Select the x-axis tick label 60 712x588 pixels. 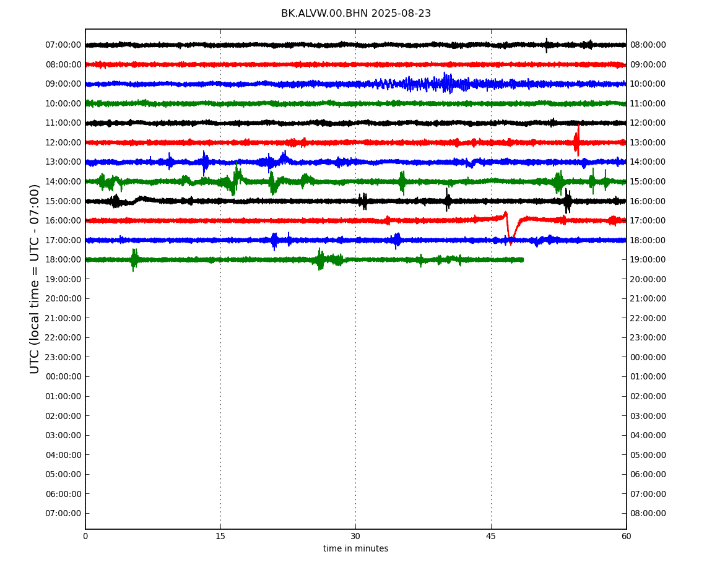pos(626,536)
